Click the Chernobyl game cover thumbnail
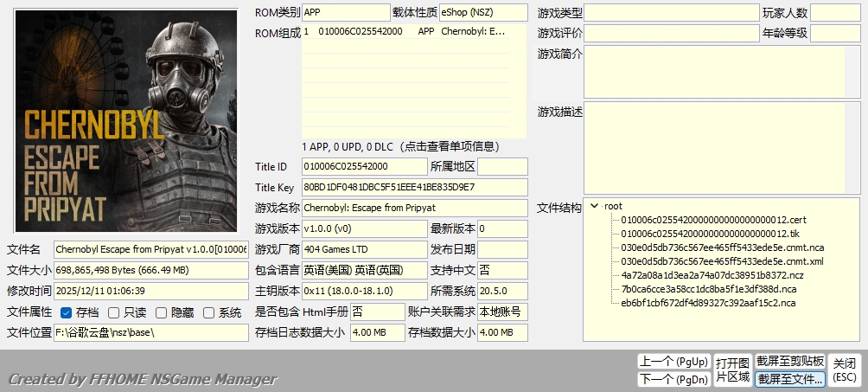Screen dimensions: 868x392 pyautogui.click(x=125, y=120)
